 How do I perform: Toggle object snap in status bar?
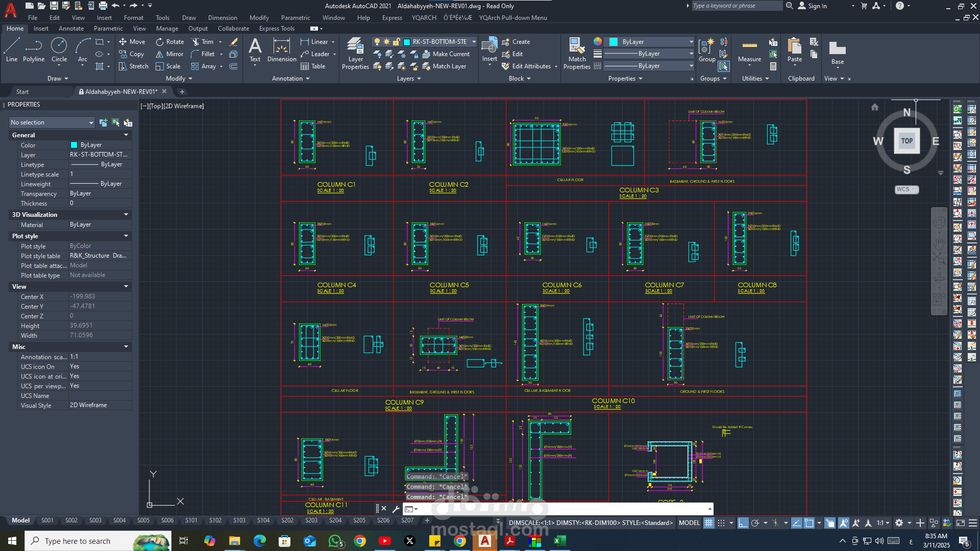[809, 523]
